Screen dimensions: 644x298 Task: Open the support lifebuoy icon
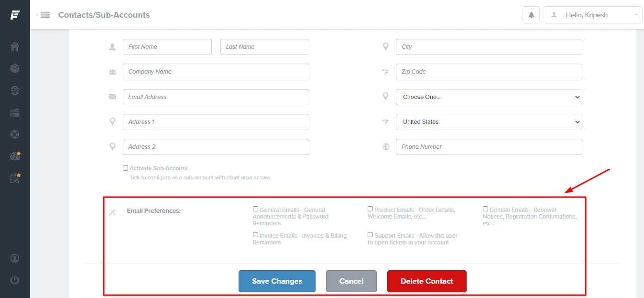(15, 135)
